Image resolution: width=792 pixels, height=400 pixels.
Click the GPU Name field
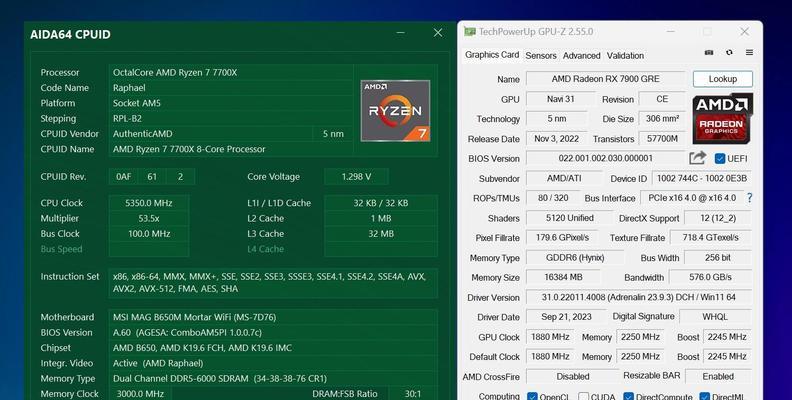[x=606, y=79]
